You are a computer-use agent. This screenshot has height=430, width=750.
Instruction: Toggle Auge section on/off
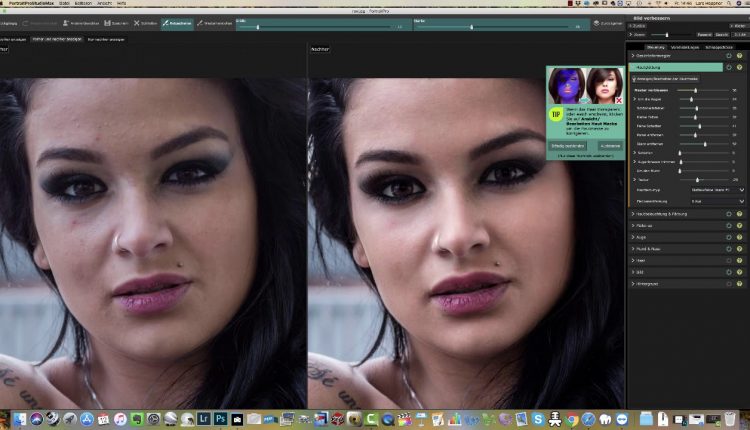(x=729, y=237)
